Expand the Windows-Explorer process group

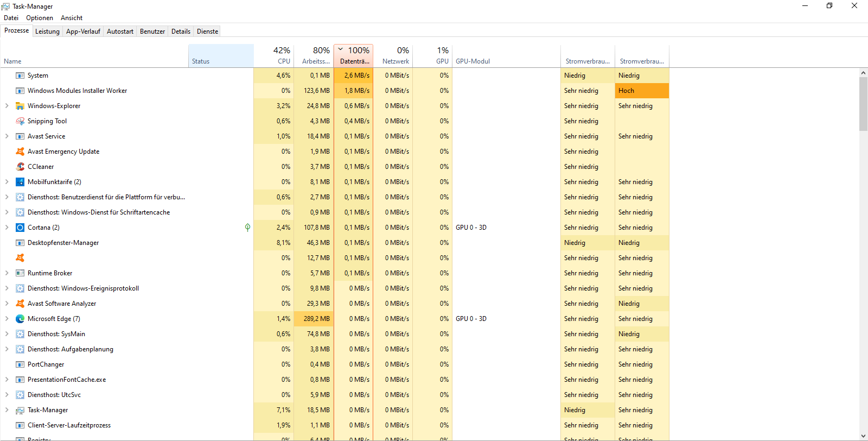tap(7, 106)
